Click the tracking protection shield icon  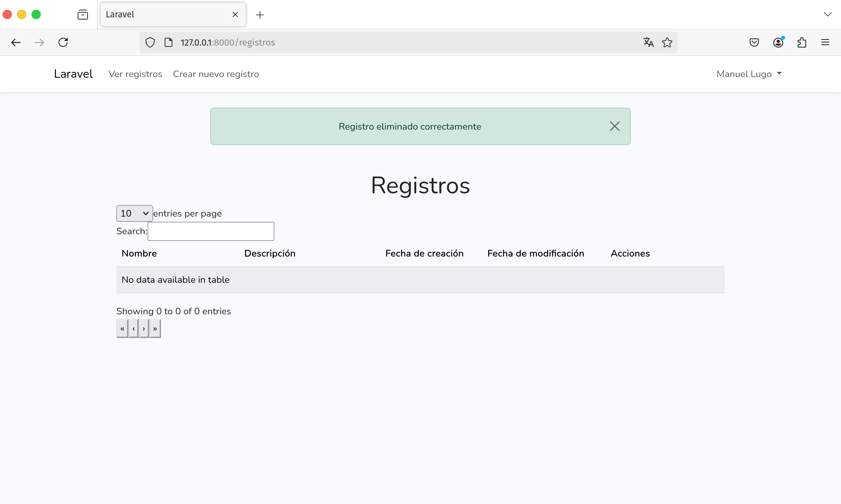click(150, 42)
